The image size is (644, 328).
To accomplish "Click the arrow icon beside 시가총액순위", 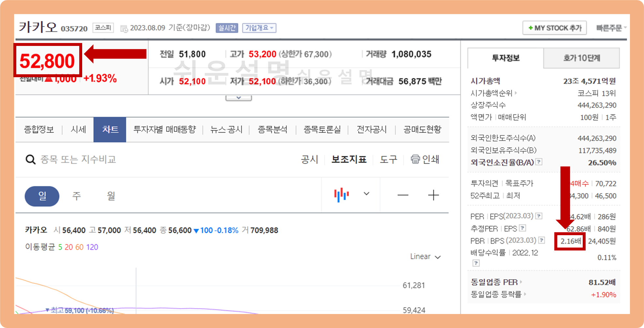I will [x=516, y=93].
